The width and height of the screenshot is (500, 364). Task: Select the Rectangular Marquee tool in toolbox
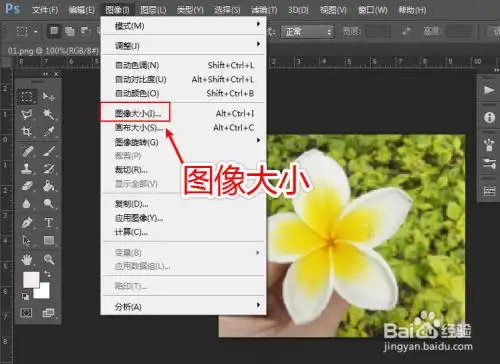point(27,96)
